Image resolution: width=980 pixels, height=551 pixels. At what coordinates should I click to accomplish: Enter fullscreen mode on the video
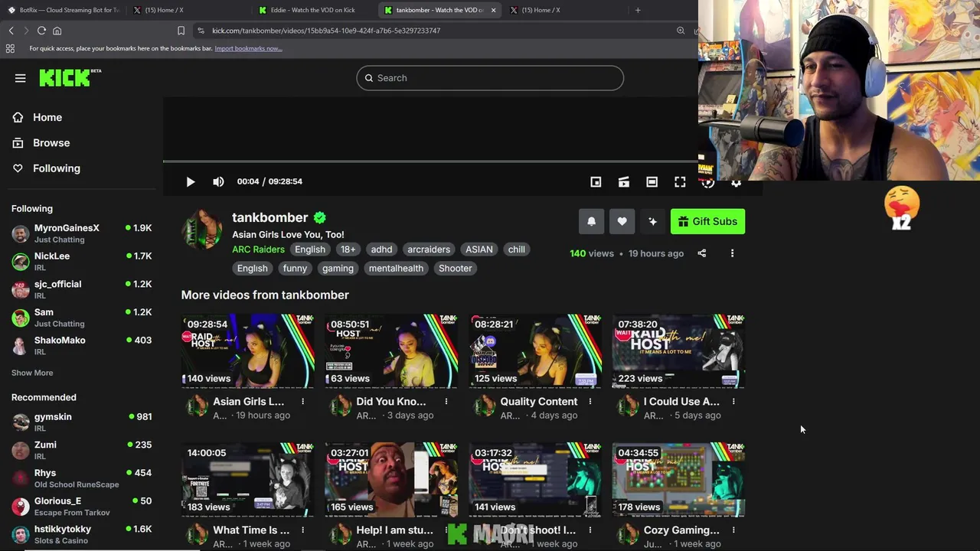tap(680, 181)
